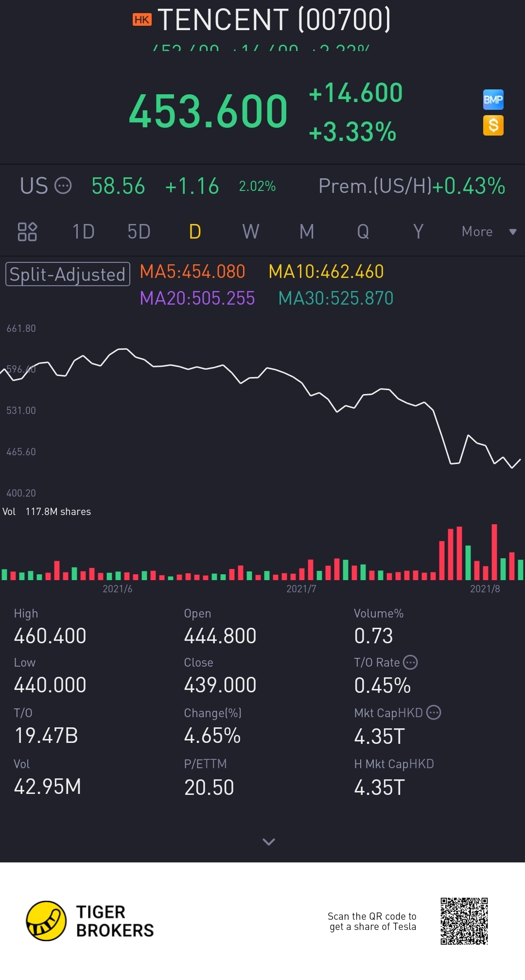This screenshot has width=525, height=980.
Task: Tap the High value 460.400
Action: point(50,636)
